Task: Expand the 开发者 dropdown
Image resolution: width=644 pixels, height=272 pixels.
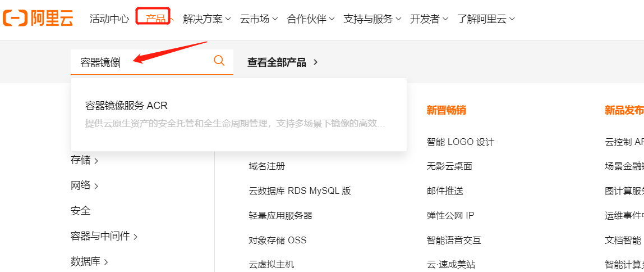Action: tap(429, 19)
